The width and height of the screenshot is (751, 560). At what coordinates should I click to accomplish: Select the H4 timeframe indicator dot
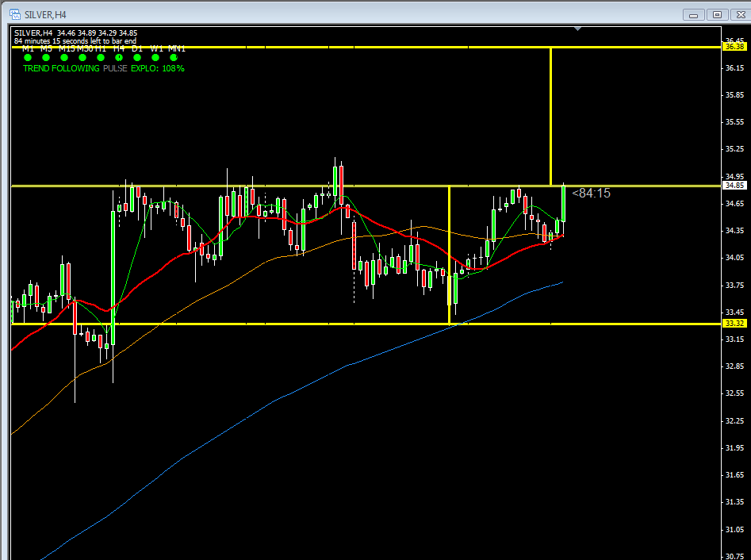tap(119, 57)
